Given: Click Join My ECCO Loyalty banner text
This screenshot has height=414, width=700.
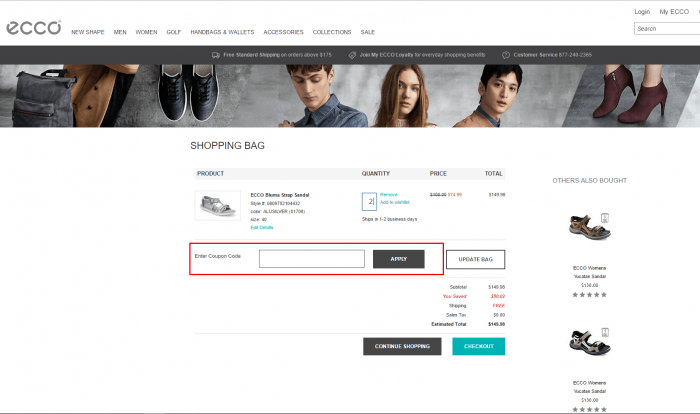Looking at the screenshot, I should click(422, 55).
